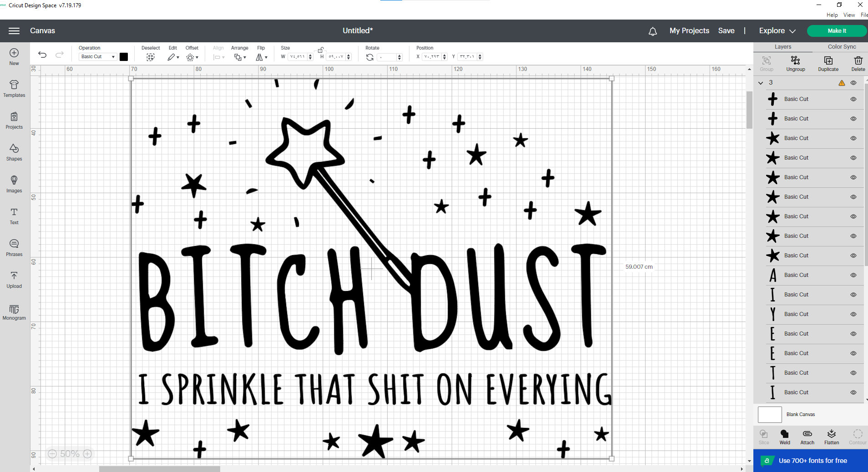Image resolution: width=868 pixels, height=472 pixels.
Task: Switch to the Color Sync tab
Action: [841, 46]
